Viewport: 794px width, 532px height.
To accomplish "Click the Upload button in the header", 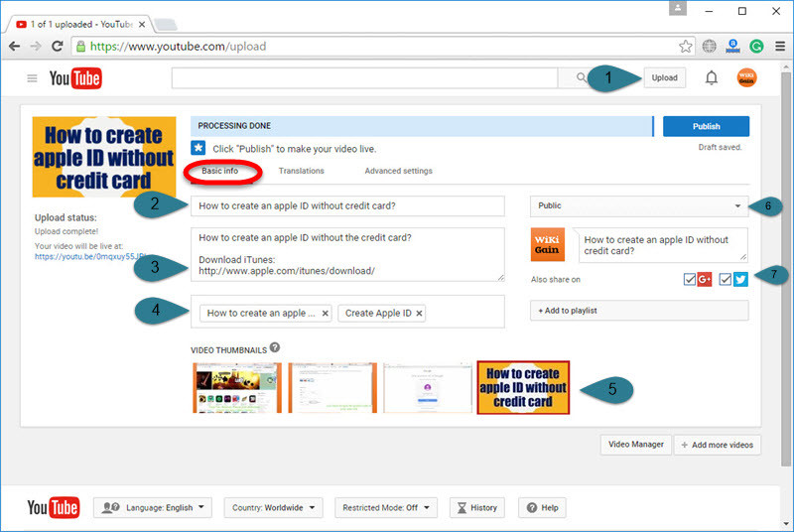I will coord(664,78).
